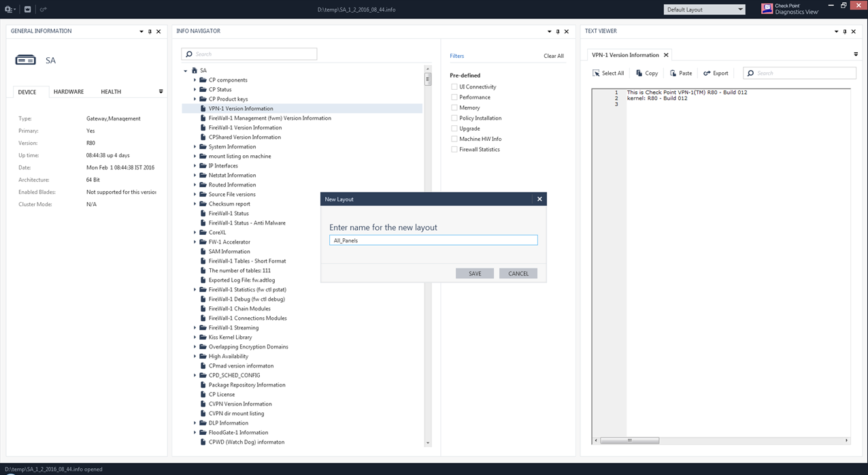Click the CP License document icon
The width and height of the screenshot is (868, 475).
coord(203,395)
